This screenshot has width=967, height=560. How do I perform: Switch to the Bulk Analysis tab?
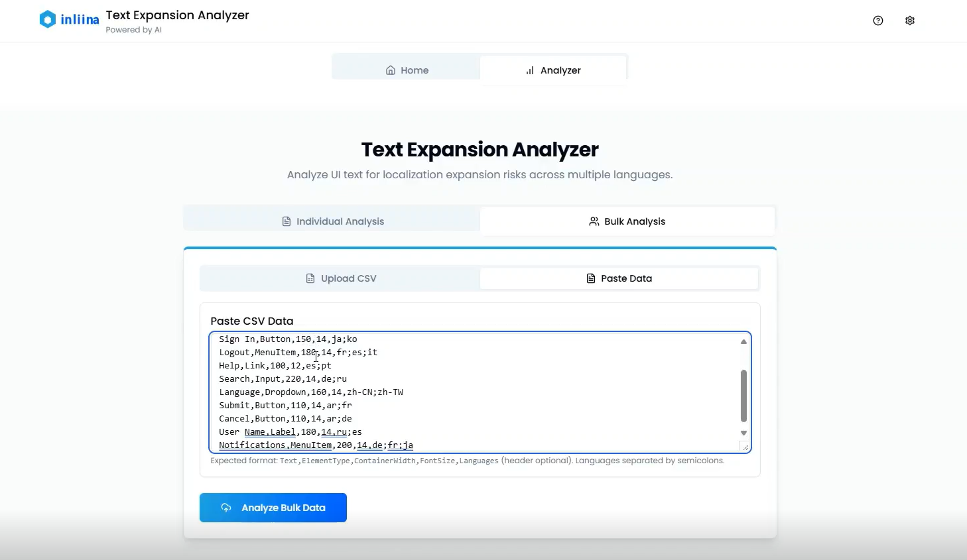[634, 221]
